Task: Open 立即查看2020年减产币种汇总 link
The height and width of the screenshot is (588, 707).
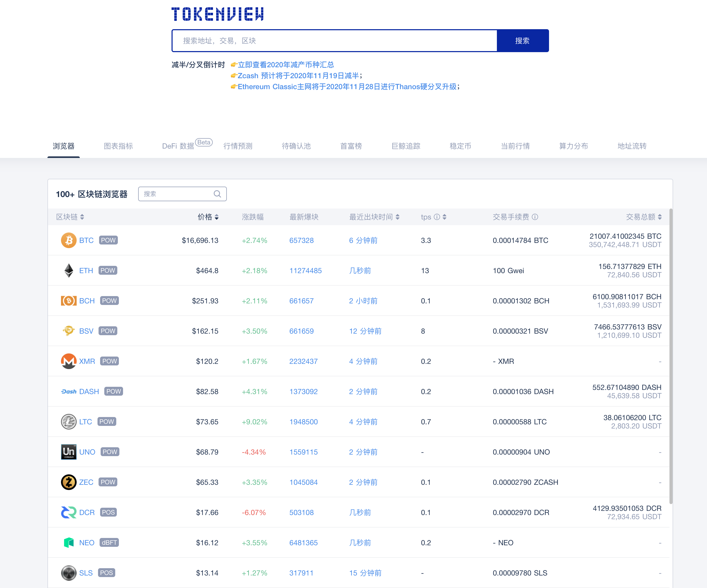Action: click(286, 65)
